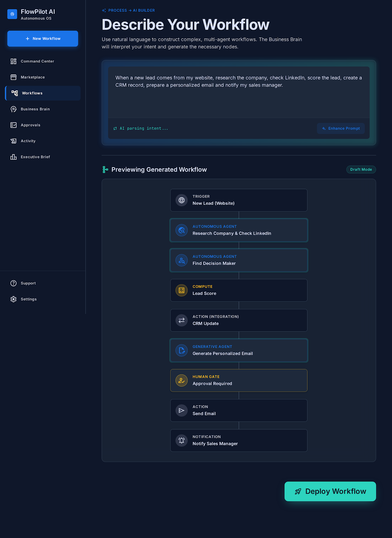
Task: Select the New Lead (Website) trigger node
Action: pos(239,200)
